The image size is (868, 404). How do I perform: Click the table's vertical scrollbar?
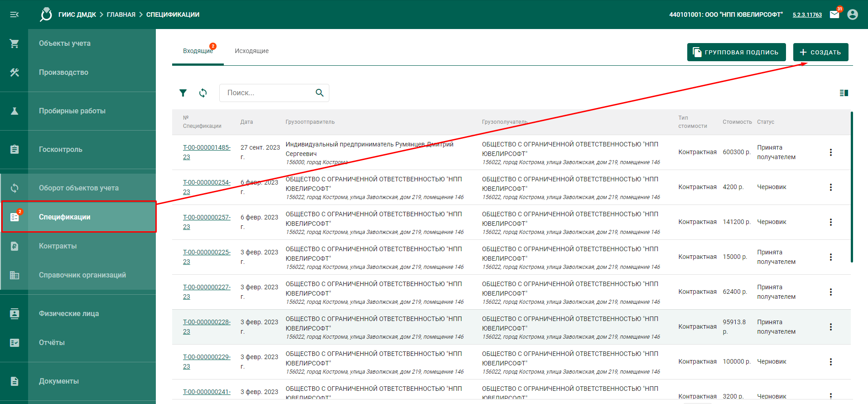click(x=852, y=187)
